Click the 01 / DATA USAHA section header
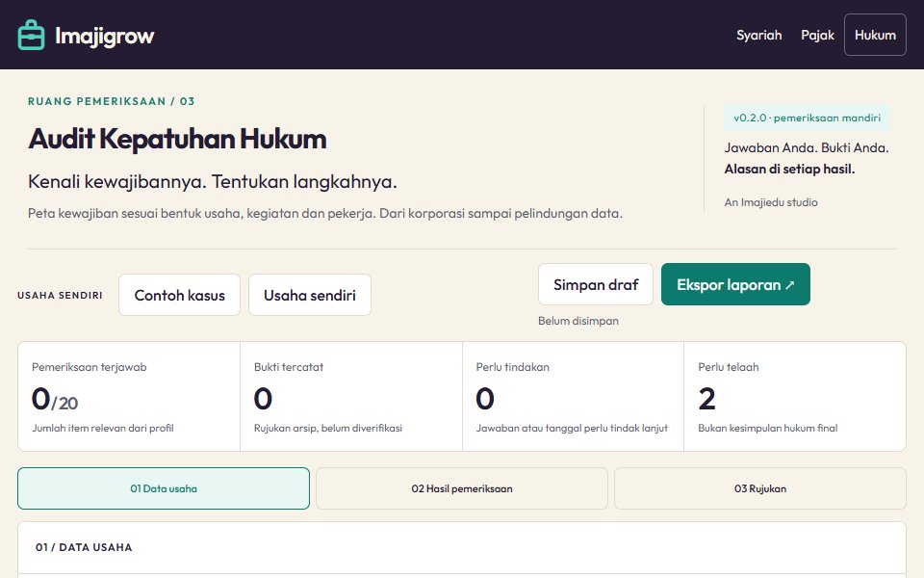Image resolution: width=924 pixels, height=578 pixels. [x=84, y=547]
